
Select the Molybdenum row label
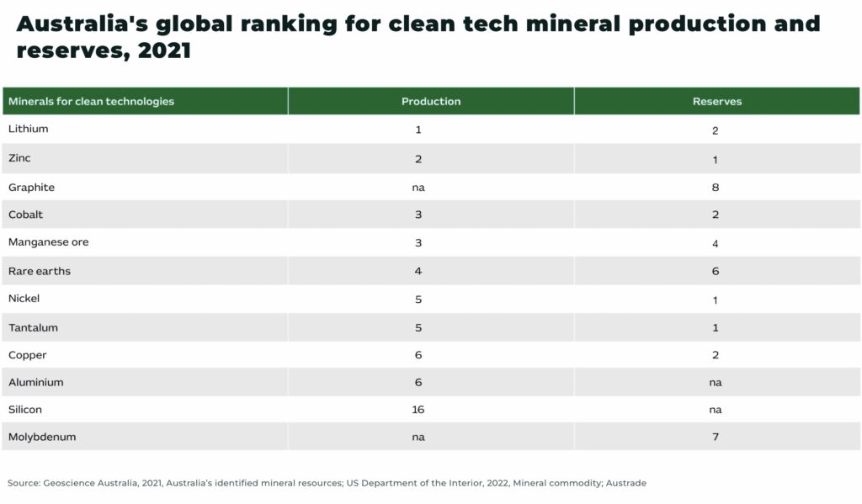pos(42,437)
